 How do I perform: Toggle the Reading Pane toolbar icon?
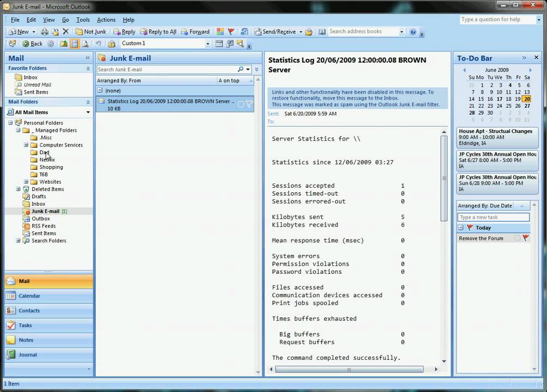[x=74, y=44]
